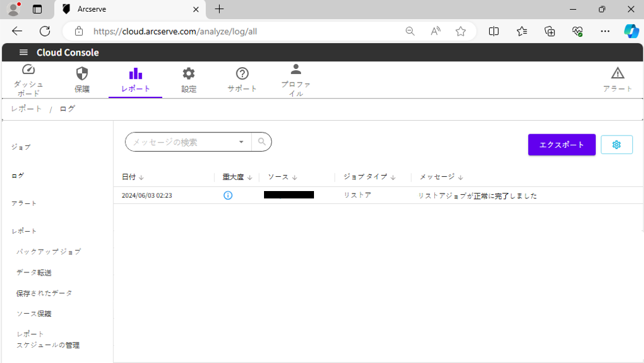644x363 pixels.
Task: Click the エクスポート button
Action: pyautogui.click(x=561, y=144)
